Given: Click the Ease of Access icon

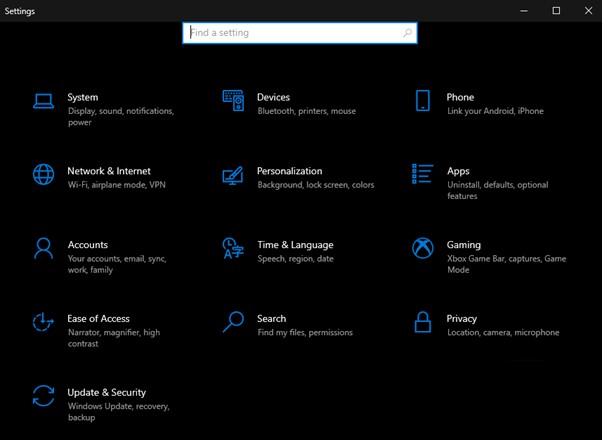Looking at the screenshot, I should click(x=43, y=322).
